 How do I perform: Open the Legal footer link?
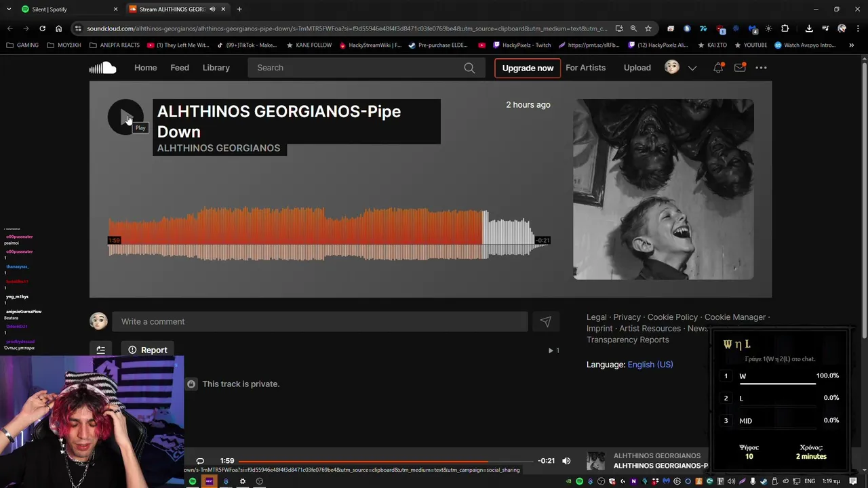597,317
